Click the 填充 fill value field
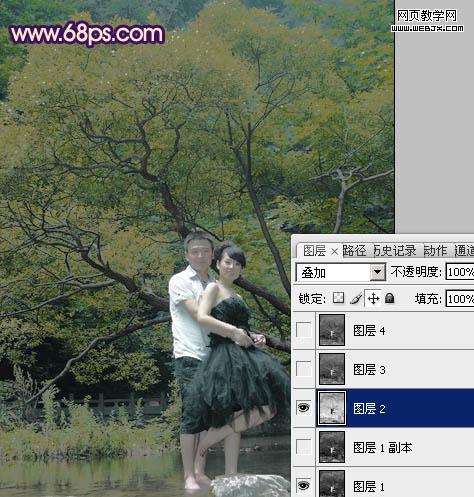 460,299
